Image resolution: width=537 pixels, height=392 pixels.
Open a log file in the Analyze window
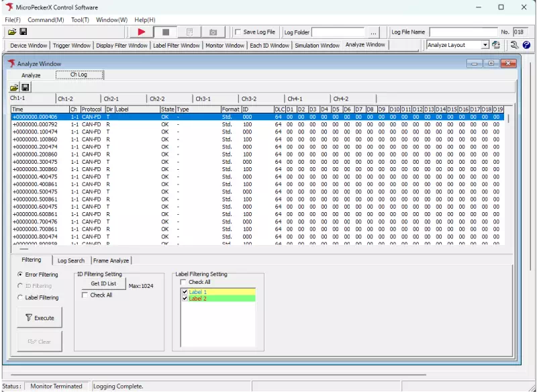click(x=13, y=87)
